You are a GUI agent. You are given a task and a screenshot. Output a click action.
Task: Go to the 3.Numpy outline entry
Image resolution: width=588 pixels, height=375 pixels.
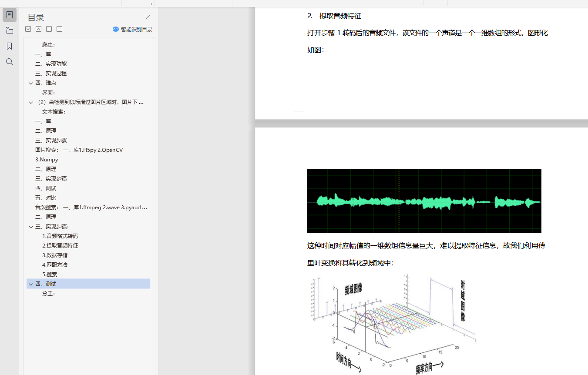(x=47, y=160)
